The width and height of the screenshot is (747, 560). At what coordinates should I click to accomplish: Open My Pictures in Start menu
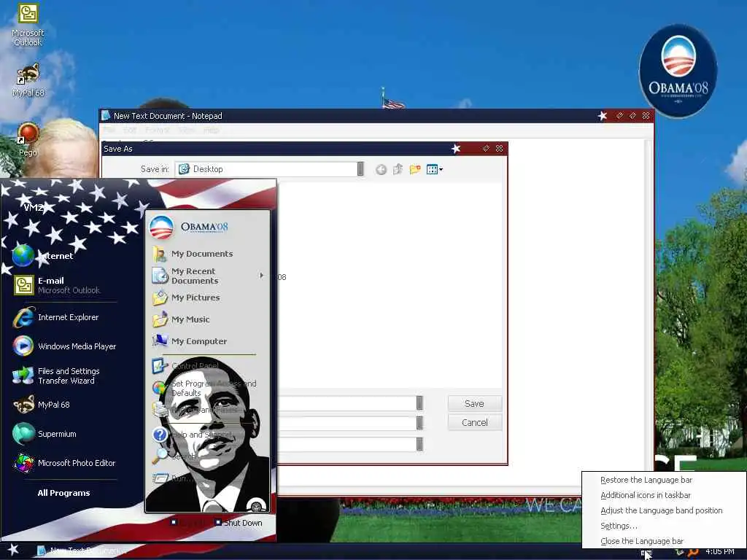(186, 297)
